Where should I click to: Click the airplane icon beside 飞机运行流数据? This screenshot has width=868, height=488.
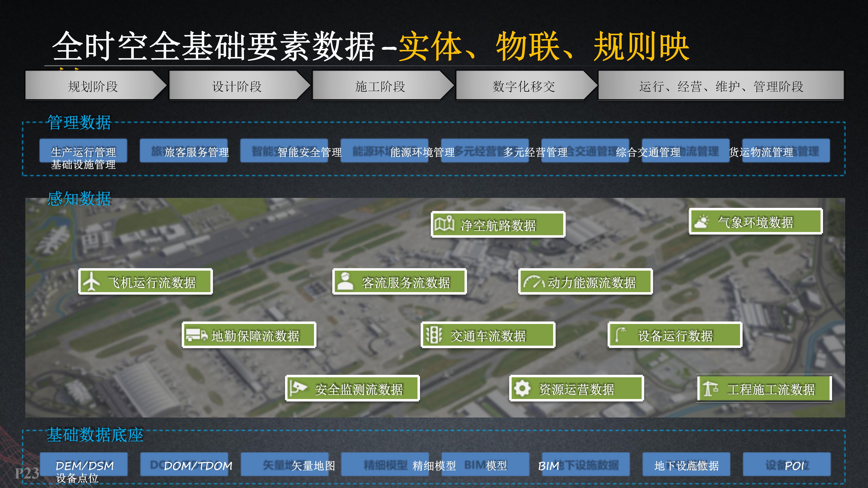click(91, 281)
